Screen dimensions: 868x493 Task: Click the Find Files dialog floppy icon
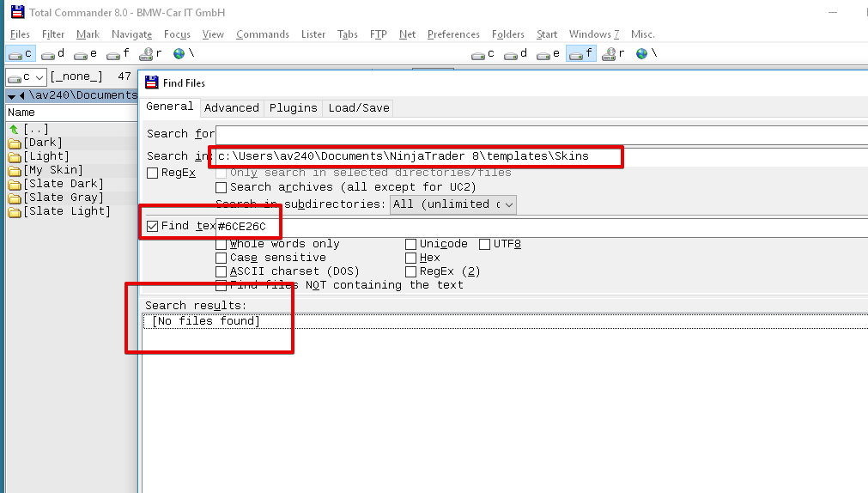coord(152,82)
